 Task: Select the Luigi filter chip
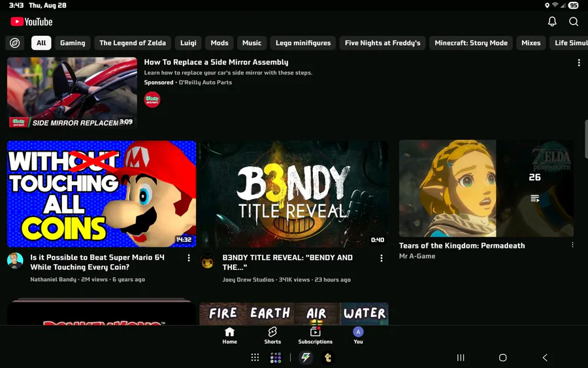pos(188,42)
